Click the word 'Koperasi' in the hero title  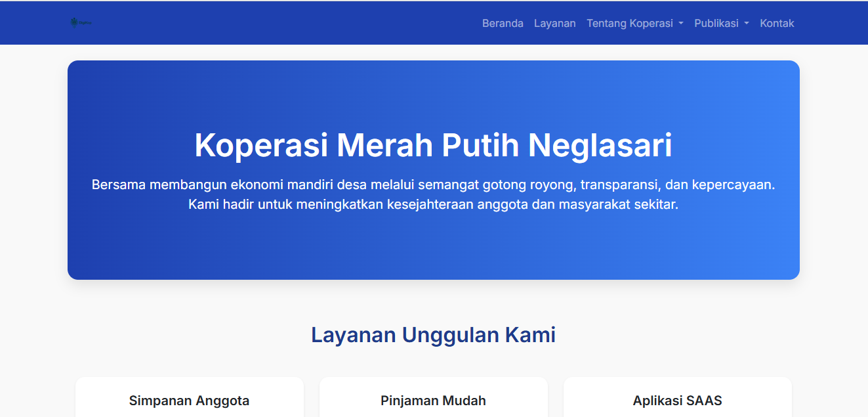(x=261, y=145)
